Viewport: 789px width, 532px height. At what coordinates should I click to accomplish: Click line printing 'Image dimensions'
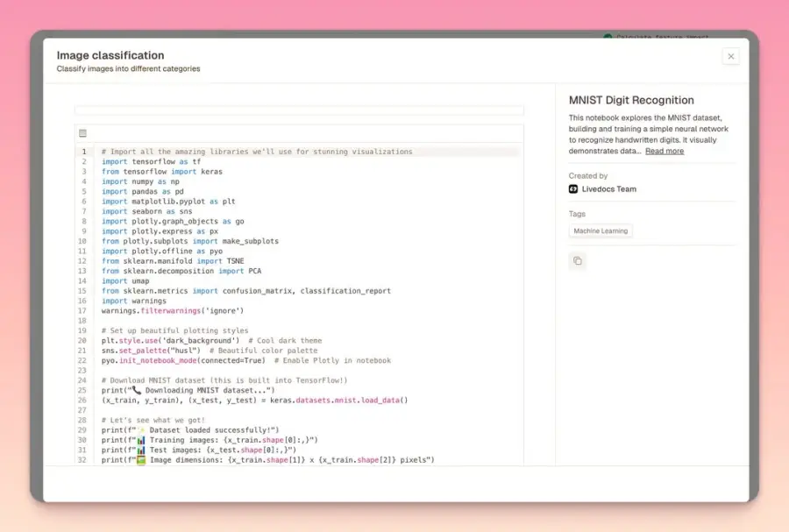coord(268,459)
